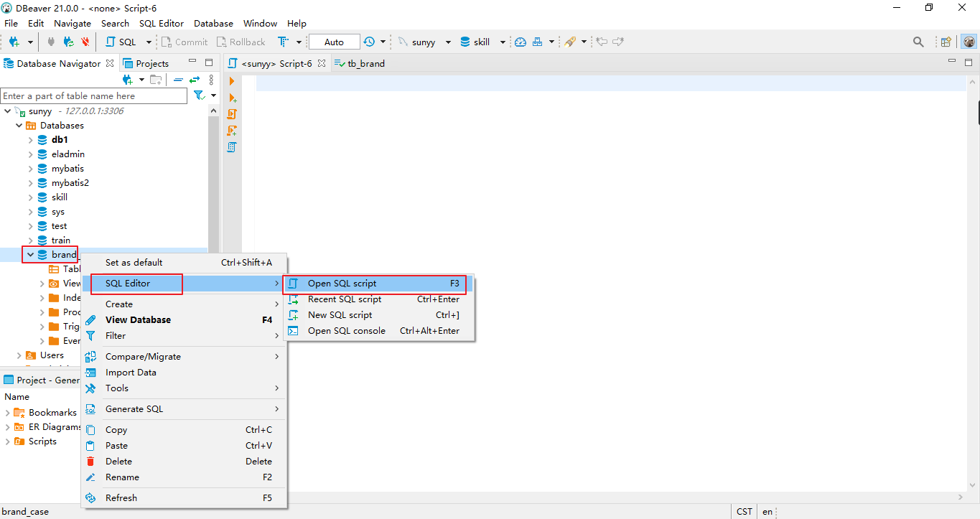Click the table name filter input field
Viewport: 980px width, 519px height.
[x=93, y=96]
